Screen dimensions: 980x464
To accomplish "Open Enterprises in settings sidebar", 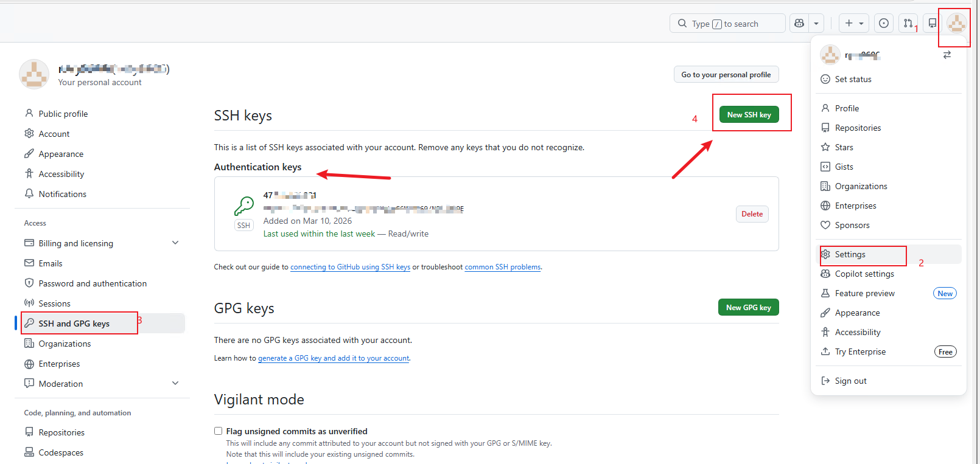I will tap(102, 364).
